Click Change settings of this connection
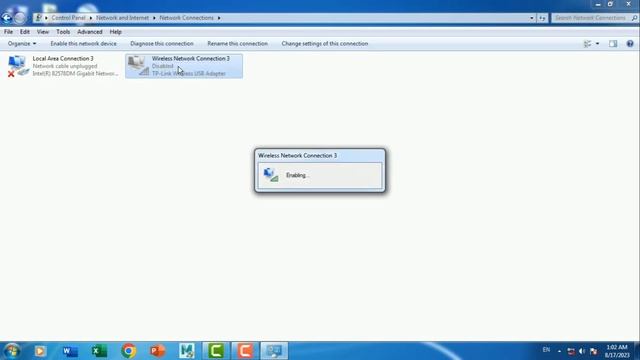640x360 pixels. pyautogui.click(x=324, y=44)
